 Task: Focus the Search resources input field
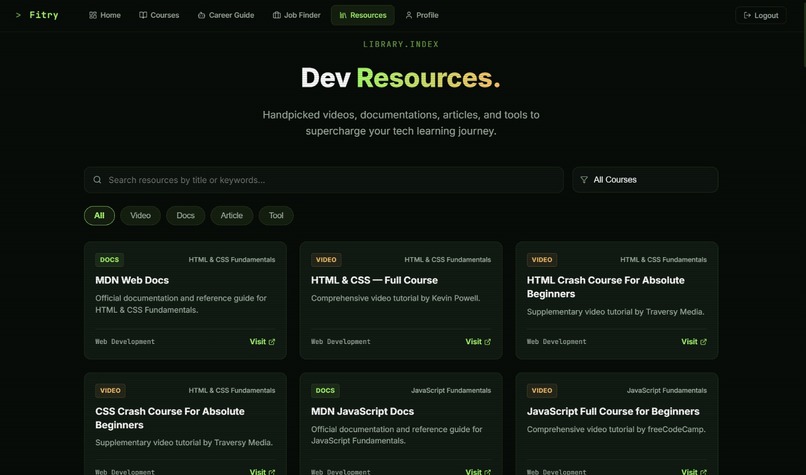[324, 180]
